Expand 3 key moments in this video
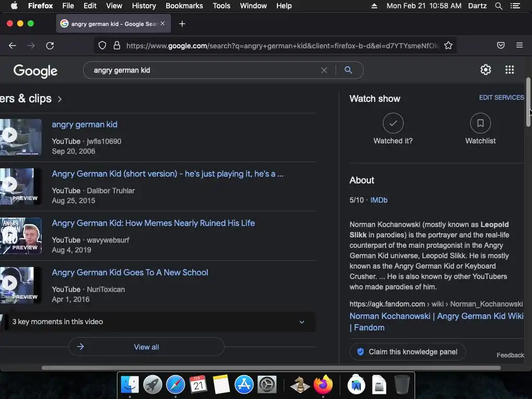 click(x=158, y=322)
